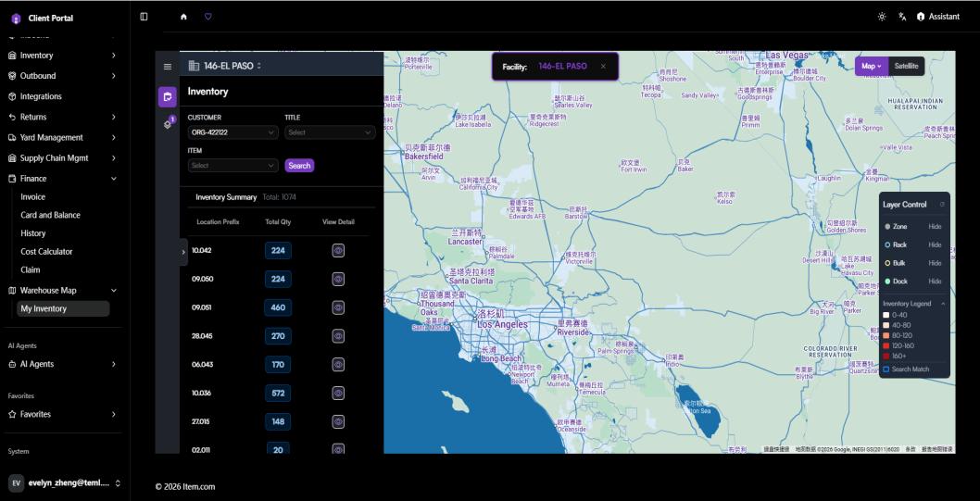Click the 0-40 legend swatch
Screen dimensions: 980x501
coord(886,315)
